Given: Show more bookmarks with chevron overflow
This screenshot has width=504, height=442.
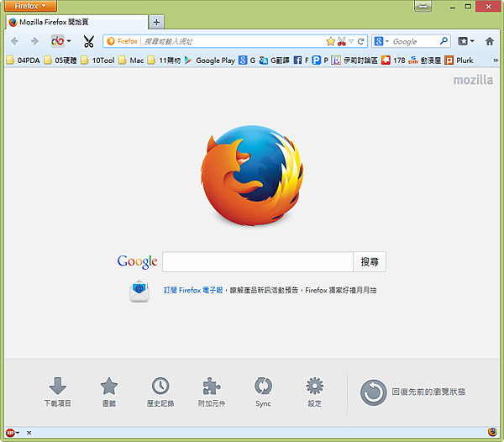Looking at the screenshot, I should point(496,61).
